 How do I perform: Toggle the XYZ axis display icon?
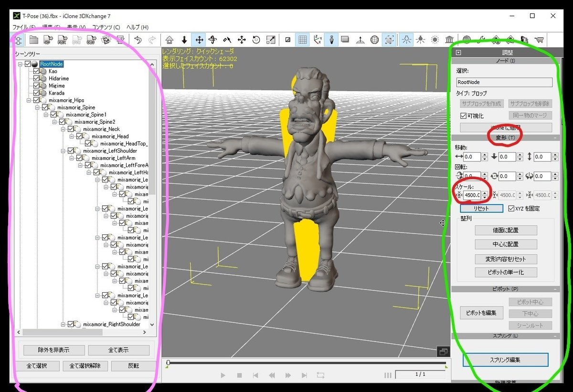point(317,40)
